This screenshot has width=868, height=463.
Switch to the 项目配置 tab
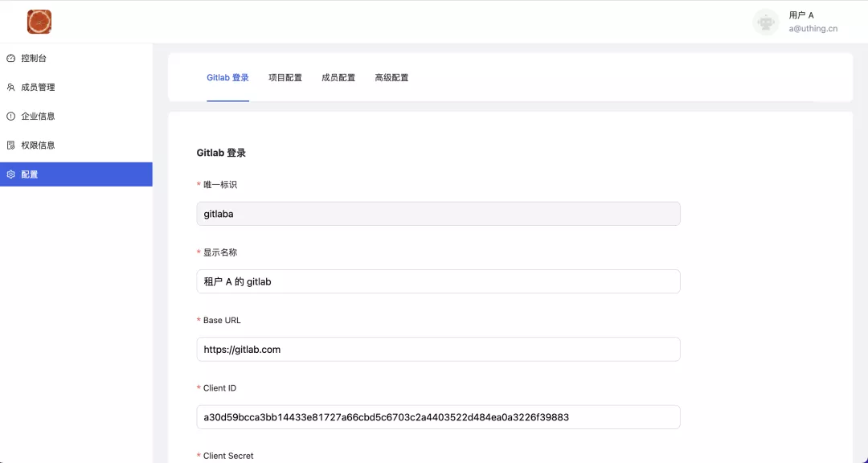(x=285, y=77)
